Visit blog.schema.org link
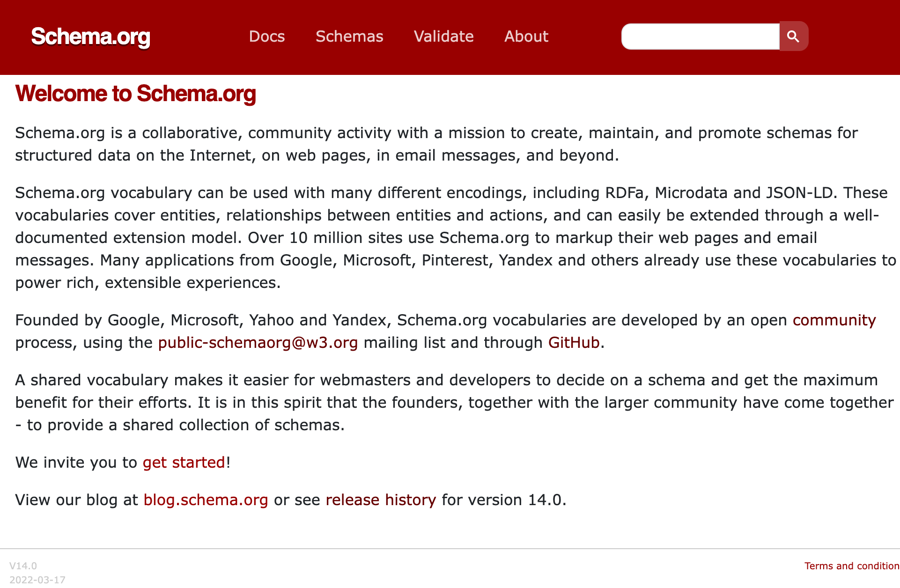The height and width of the screenshot is (588, 900). [x=206, y=500]
